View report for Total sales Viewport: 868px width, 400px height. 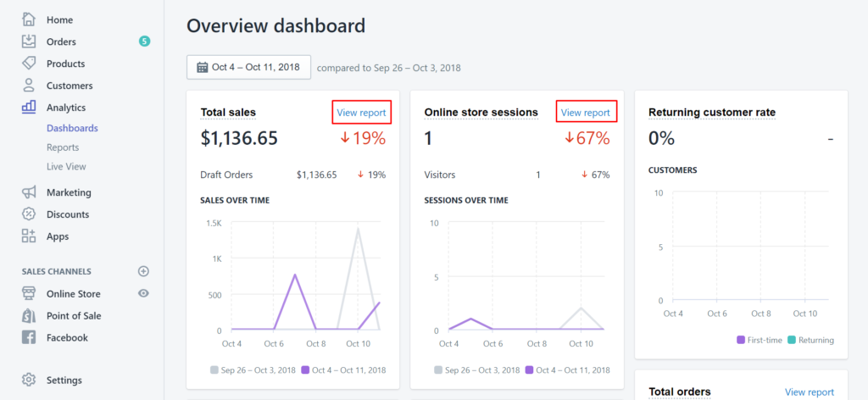click(361, 113)
